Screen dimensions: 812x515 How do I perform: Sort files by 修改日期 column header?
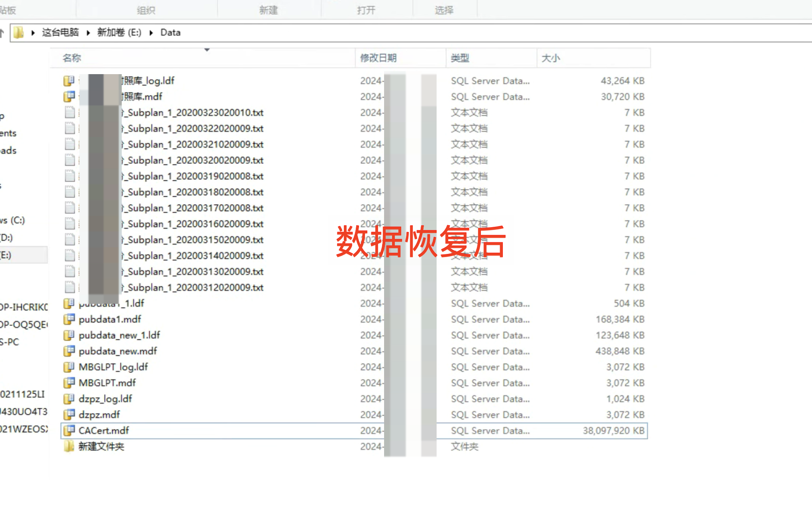pyautogui.click(x=378, y=58)
